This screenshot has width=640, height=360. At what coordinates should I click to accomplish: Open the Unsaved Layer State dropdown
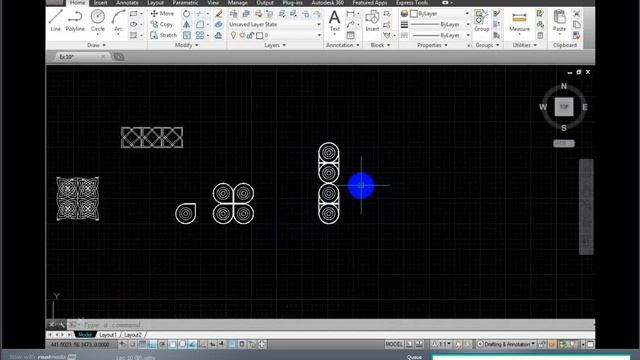coord(275,24)
